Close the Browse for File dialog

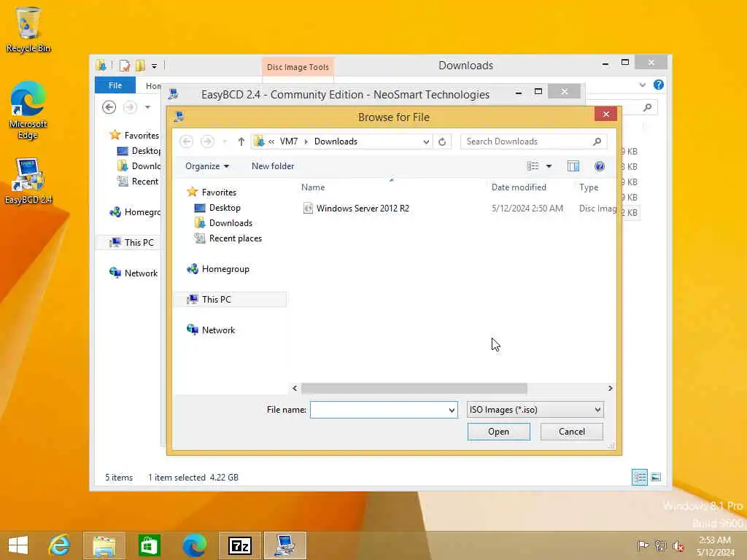pos(605,114)
